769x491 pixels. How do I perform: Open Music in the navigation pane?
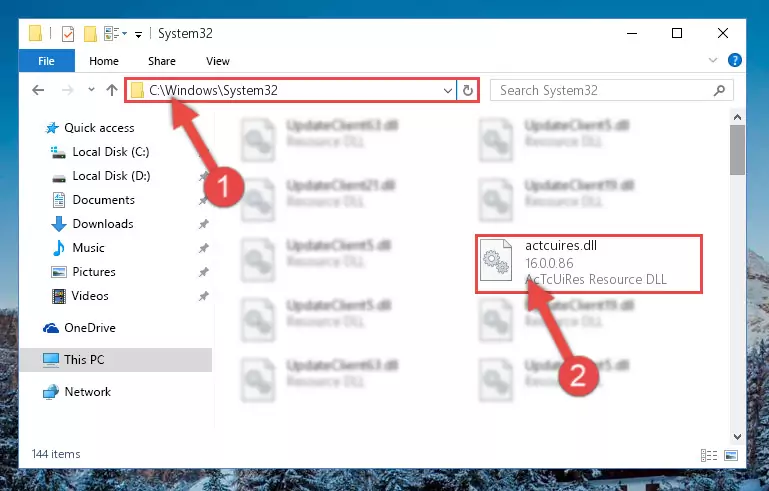tap(88, 248)
